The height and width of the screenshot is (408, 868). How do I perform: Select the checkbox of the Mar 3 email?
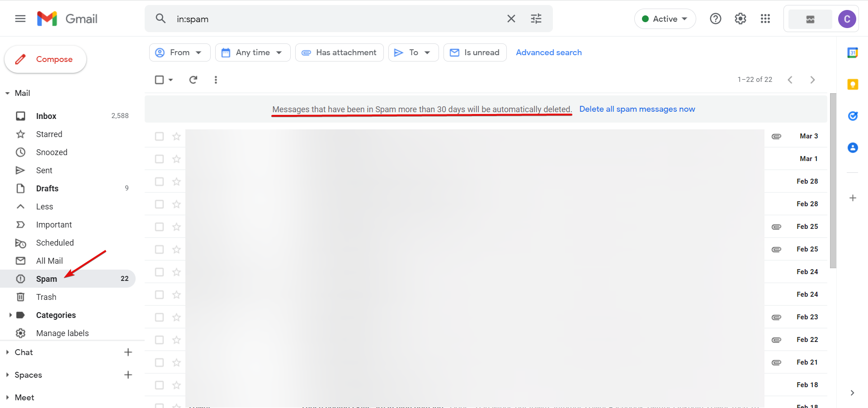[159, 136]
